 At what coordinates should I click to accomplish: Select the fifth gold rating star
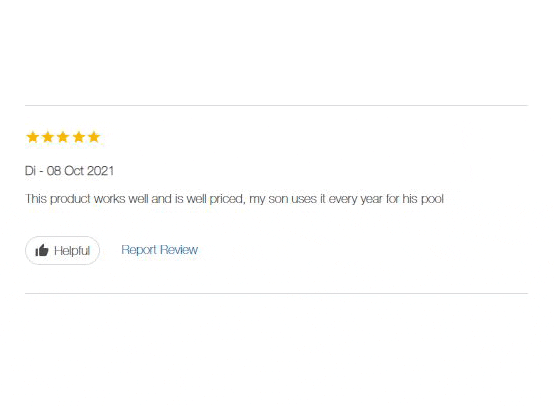coord(94,137)
